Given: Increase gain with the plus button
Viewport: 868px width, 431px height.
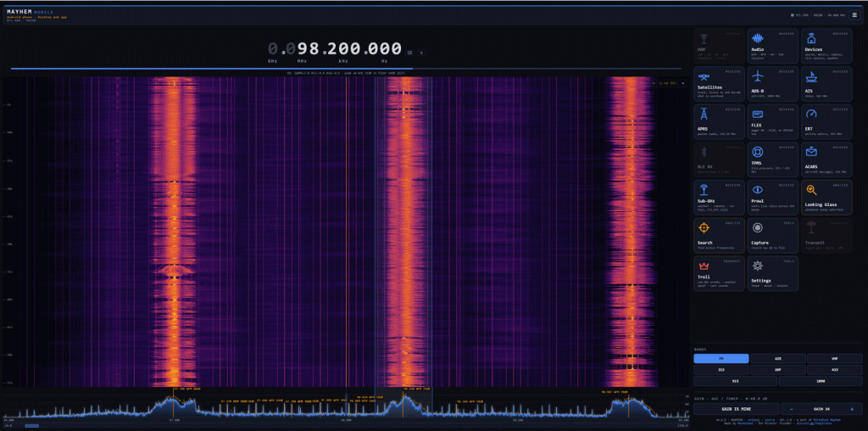Looking at the screenshot, I should tap(852, 409).
